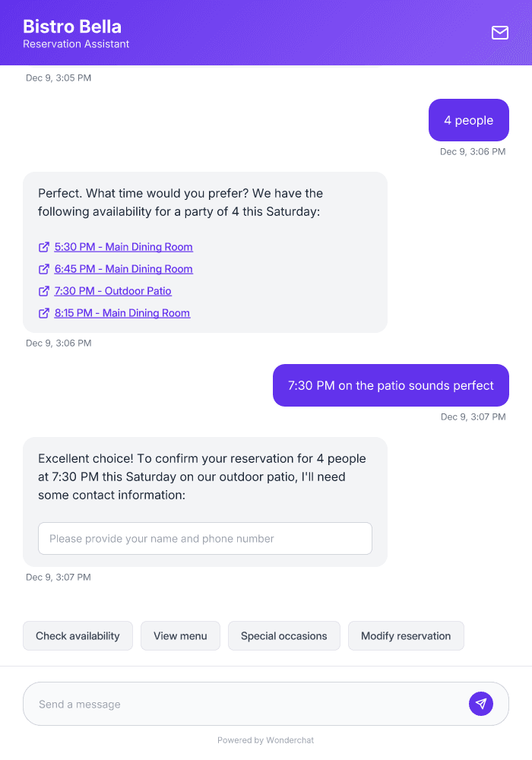Open the 'Powered by Wonderchat' link
Screen dimensions: 532x760
coord(265,739)
